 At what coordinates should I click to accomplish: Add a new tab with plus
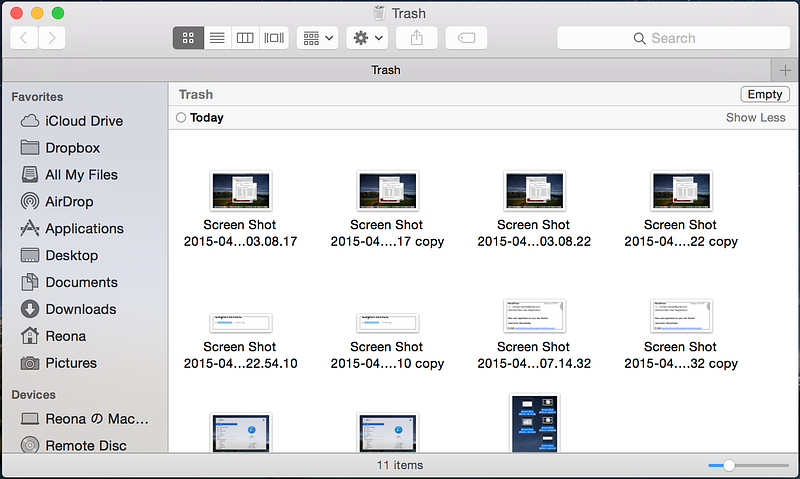click(x=785, y=70)
